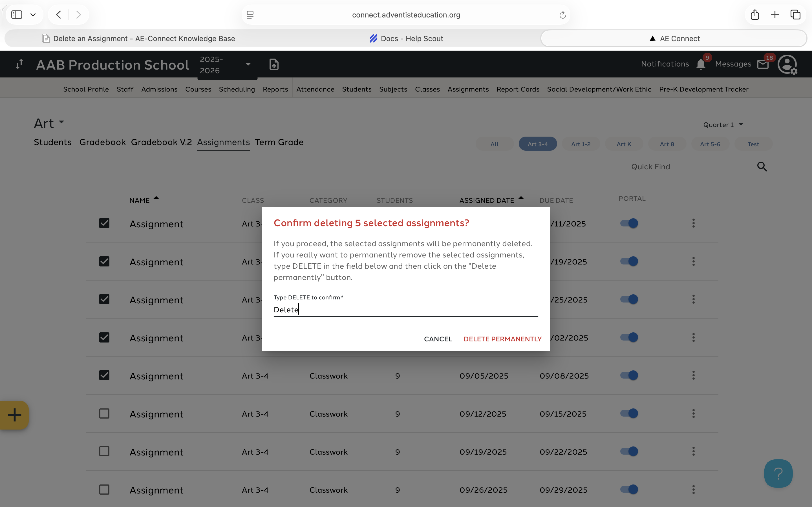
Task: Switch to the Gradebook V.2 tab
Action: [x=161, y=142]
